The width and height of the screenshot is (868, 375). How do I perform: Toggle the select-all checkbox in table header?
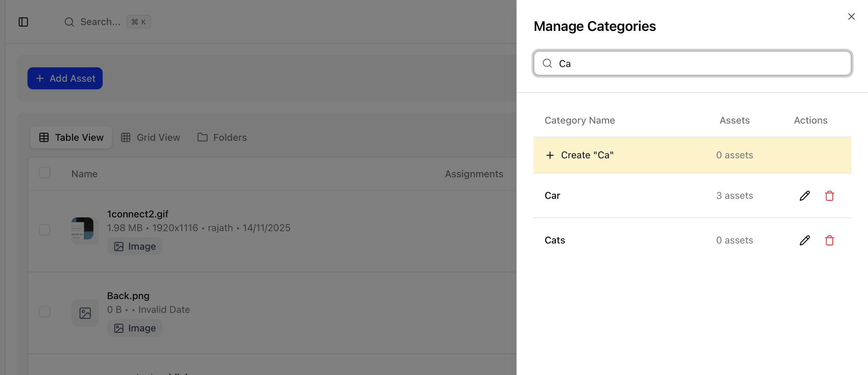(45, 172)
